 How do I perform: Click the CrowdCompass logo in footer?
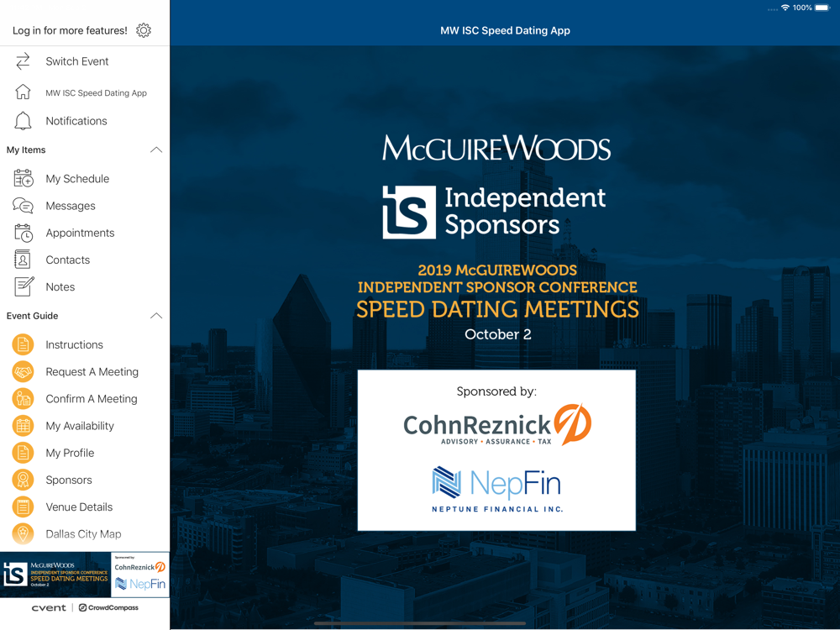[108, 607]
